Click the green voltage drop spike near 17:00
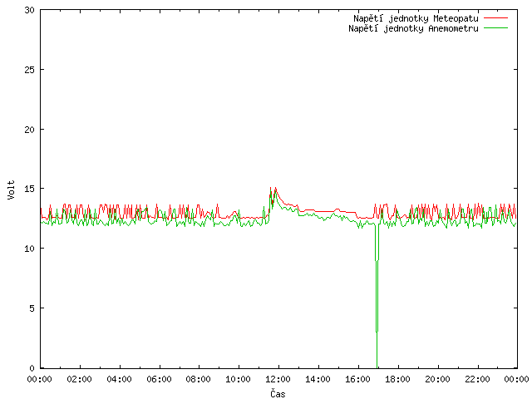 [x=377, y=295]
